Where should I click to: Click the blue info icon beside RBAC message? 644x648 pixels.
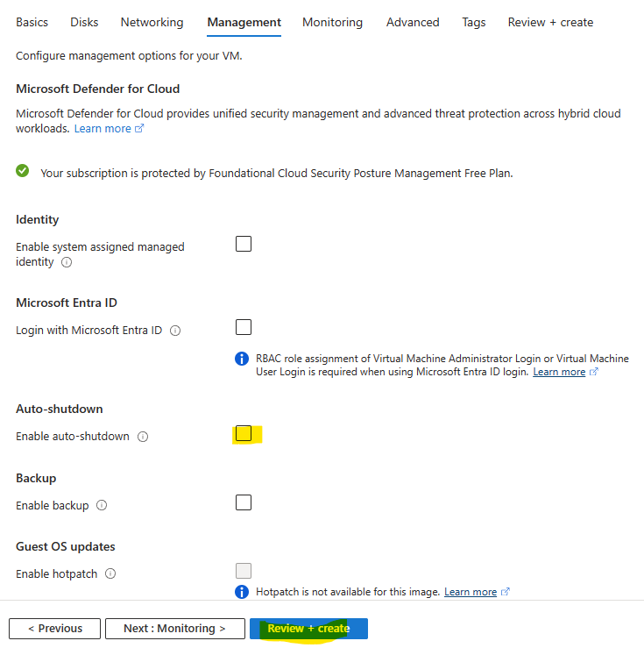click(x=242, y=359)
